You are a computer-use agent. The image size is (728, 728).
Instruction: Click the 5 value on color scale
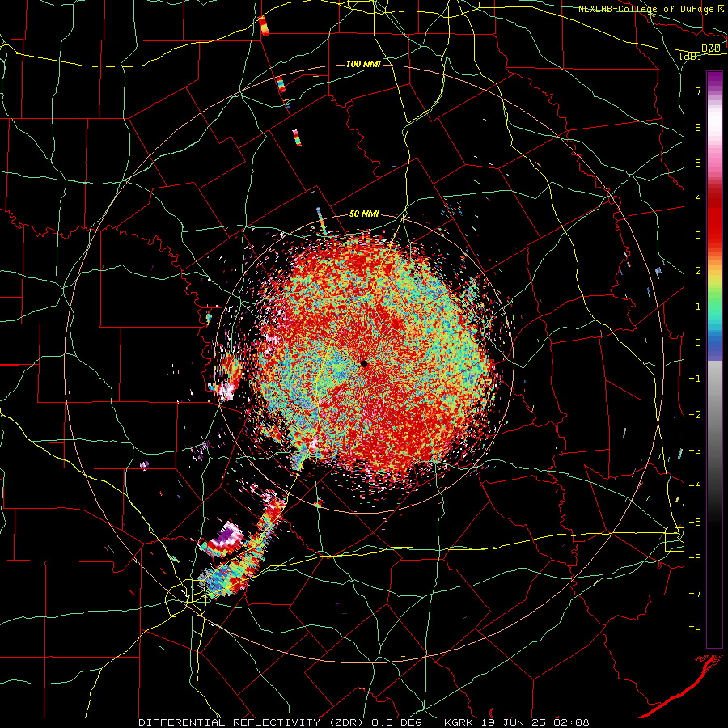click(698, 163)
